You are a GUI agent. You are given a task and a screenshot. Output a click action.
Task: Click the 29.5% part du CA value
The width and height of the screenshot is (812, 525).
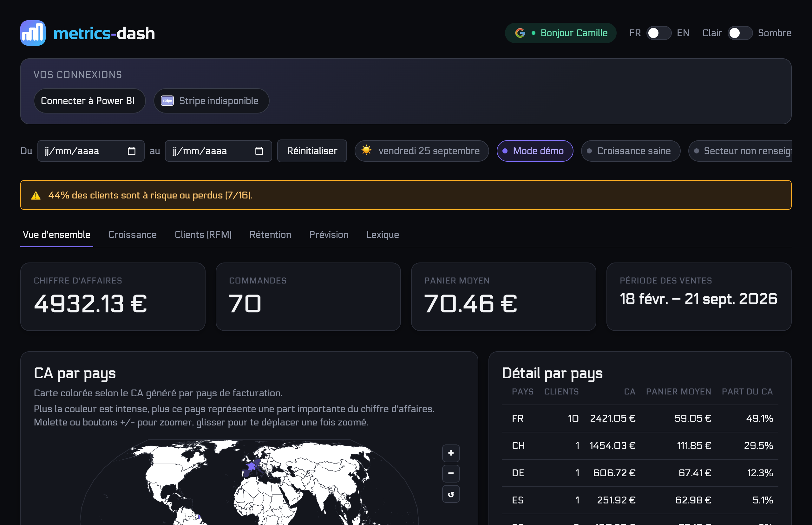(758, 446)
